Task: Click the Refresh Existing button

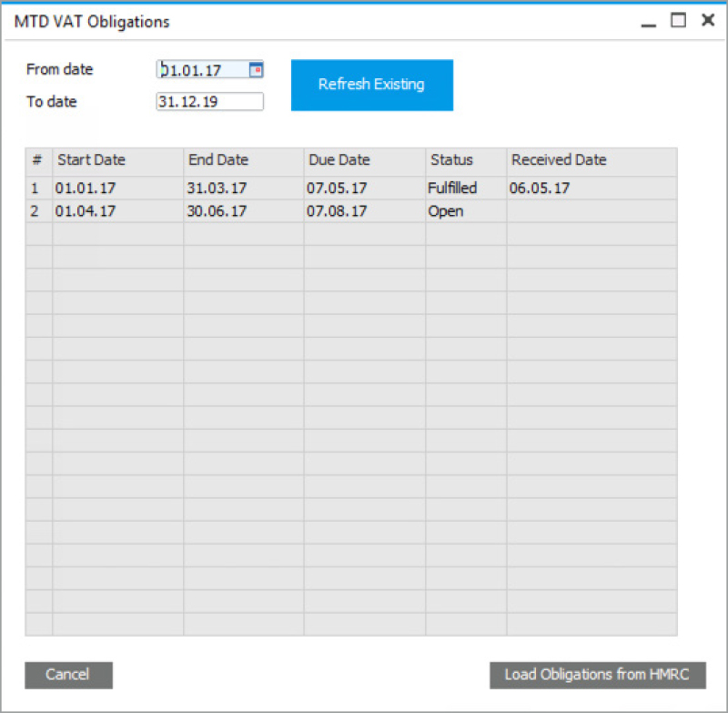Action: [371, 85]
